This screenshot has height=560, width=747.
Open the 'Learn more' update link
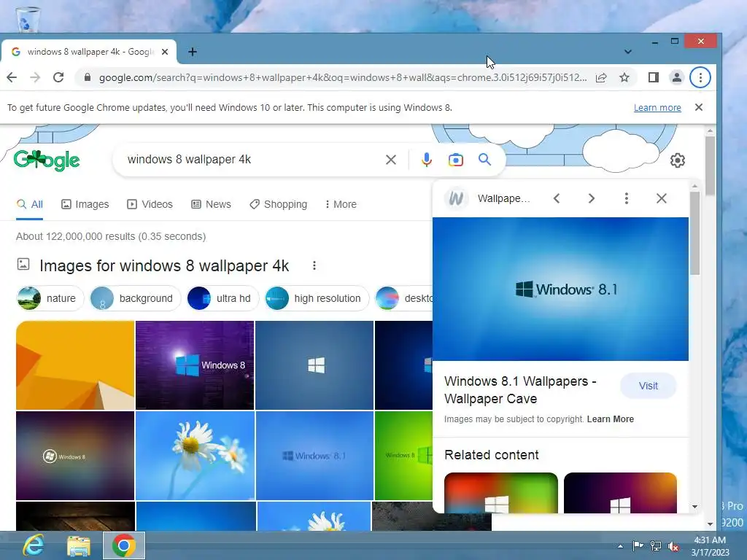[x=657, y=108]
